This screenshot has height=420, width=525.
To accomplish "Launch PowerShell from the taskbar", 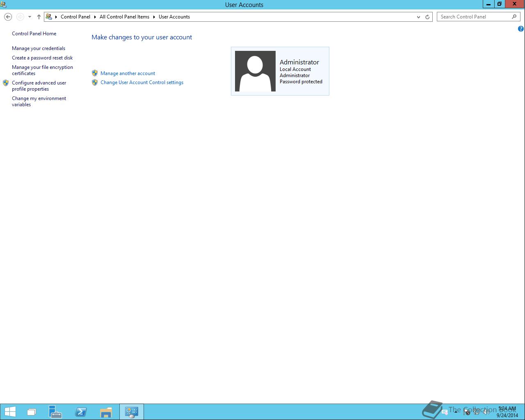I will click(81, 412).
